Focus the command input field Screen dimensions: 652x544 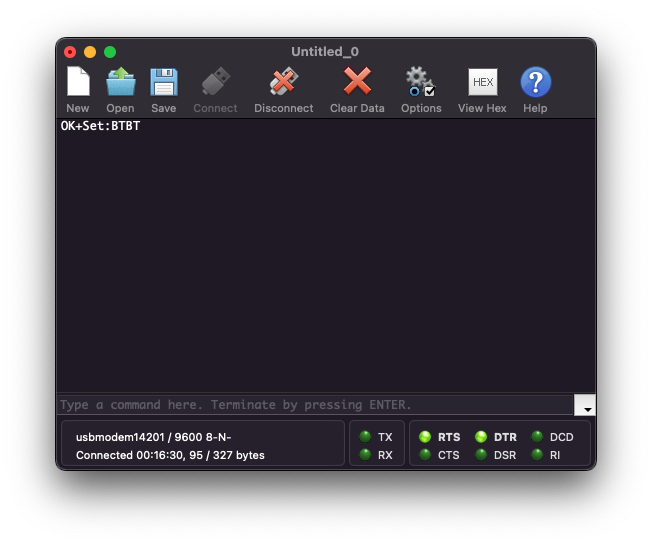tap(315, 405)
